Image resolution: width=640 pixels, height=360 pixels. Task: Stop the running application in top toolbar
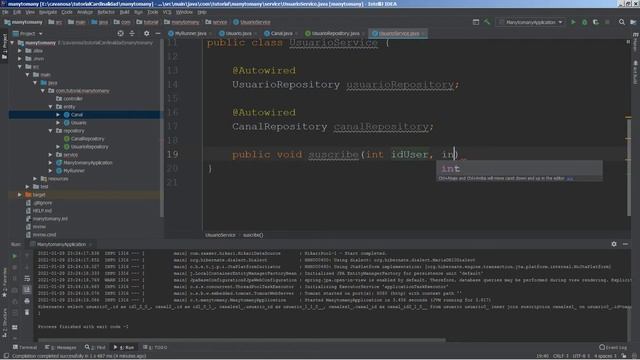tap(607, 22)
